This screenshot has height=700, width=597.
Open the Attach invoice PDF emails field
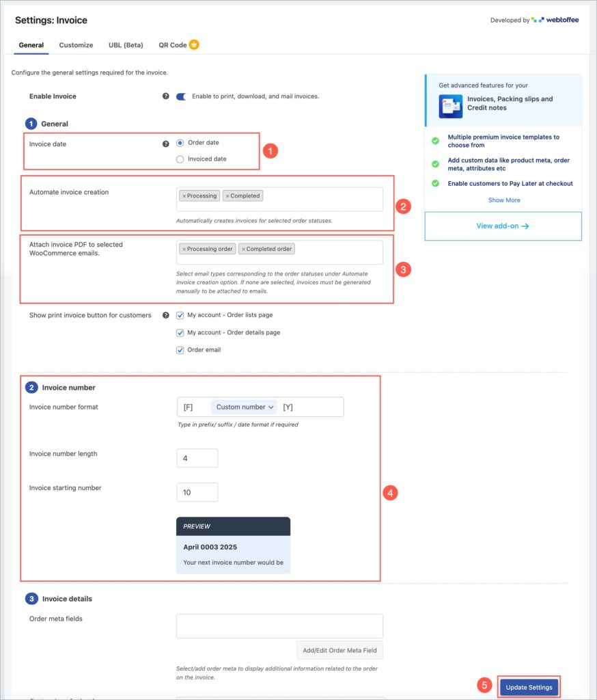279,252
